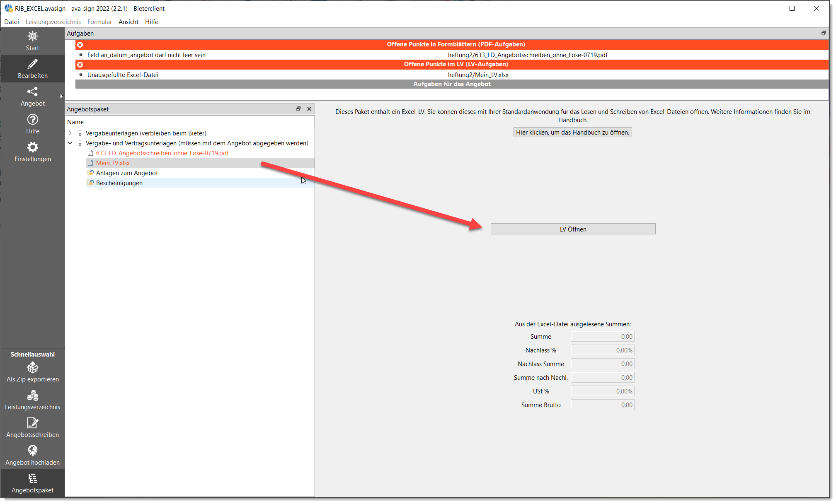Click the Summe value field
Viewport: 836px width, 504px height.
[x=602, y=337]
